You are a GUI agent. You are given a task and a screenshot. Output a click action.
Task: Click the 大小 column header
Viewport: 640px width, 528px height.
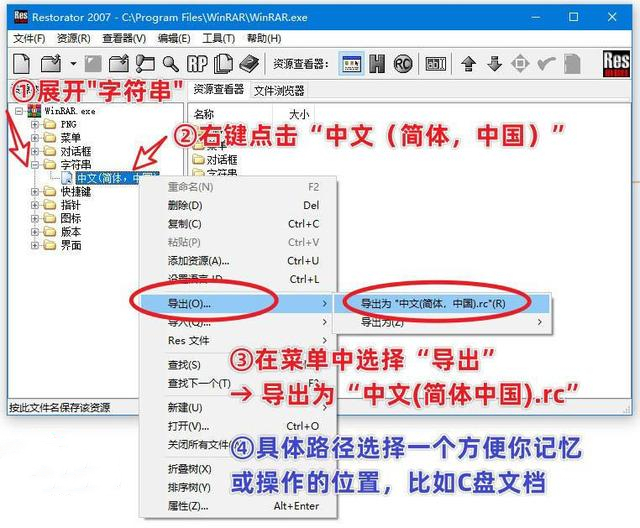tap(294, 114)
